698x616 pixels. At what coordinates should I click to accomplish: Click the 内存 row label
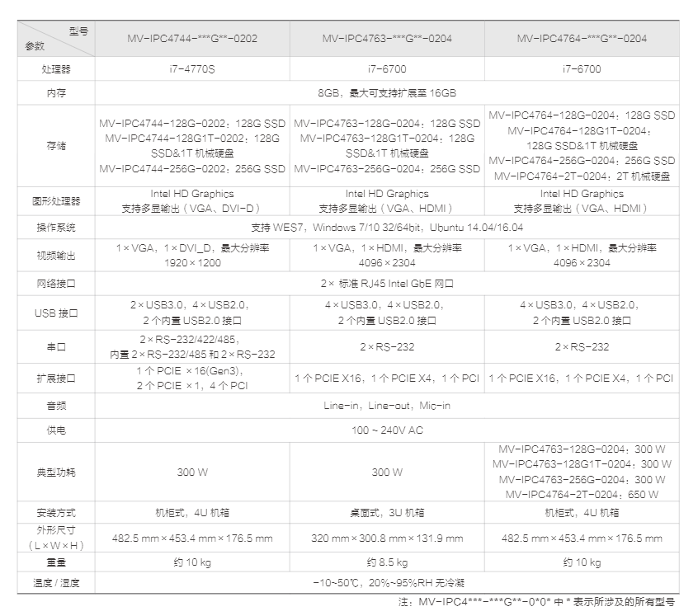(56, 93)
